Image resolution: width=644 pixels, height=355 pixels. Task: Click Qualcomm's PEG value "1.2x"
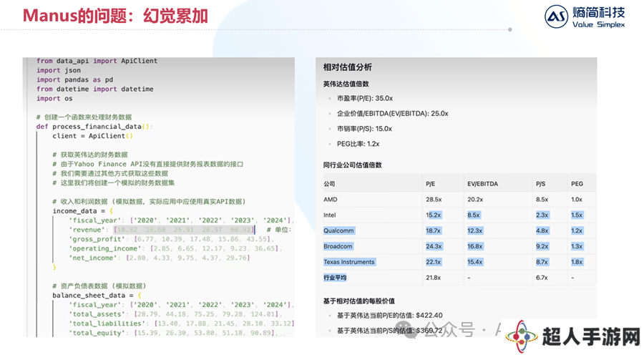pos(577,230)
